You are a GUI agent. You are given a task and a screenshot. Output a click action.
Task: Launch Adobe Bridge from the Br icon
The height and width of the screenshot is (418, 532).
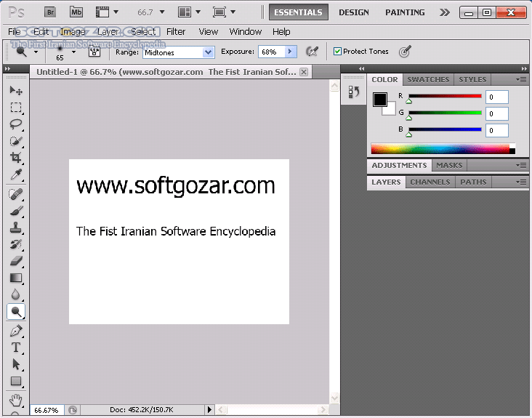(x=50, y=12)
